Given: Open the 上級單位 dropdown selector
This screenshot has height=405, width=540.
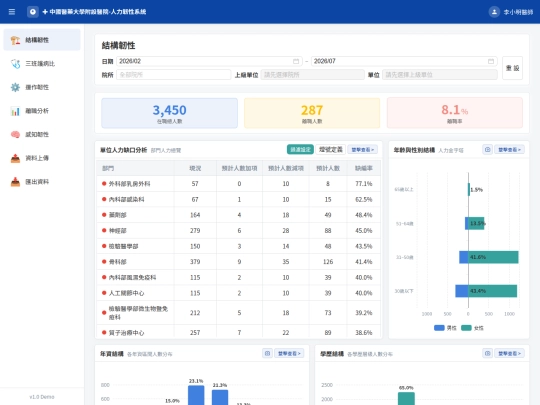Looking at the screenshot, I should point(313,75).
